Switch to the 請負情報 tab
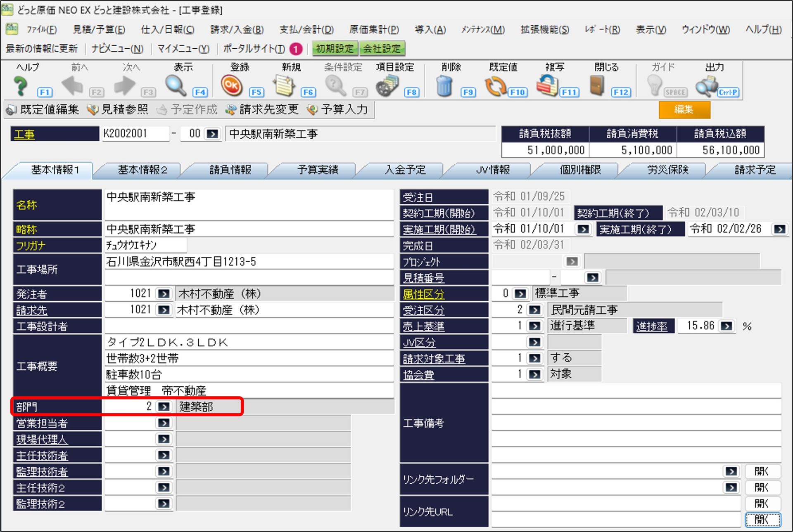 click(230, 170)
